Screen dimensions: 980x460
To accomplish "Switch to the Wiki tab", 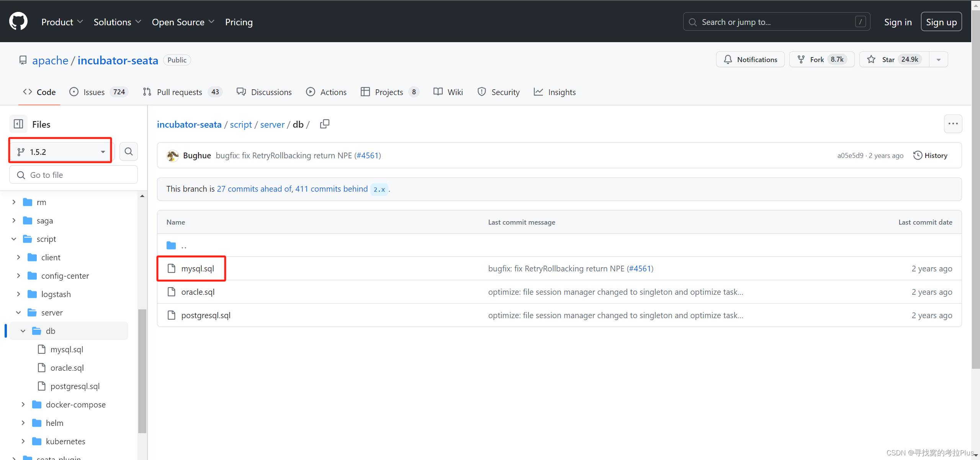I will (448, 92).
